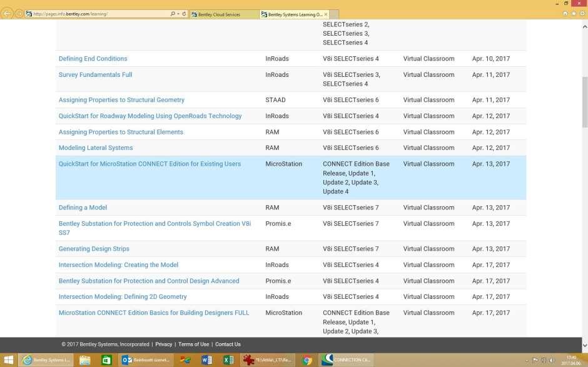Open the Action Center flag icon in the tray
The width and height of the screenshot is (588, 367).
pos(535,360)
